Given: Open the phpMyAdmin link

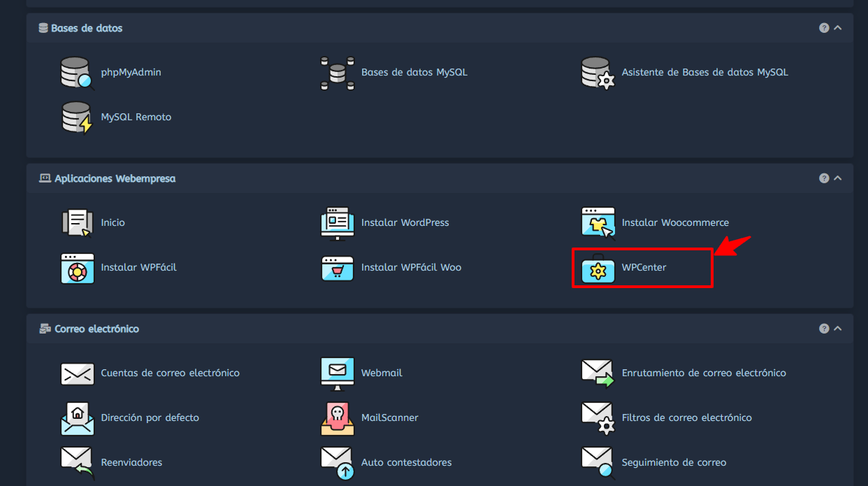Looking at the screenshot, I should tap(131, 73).
